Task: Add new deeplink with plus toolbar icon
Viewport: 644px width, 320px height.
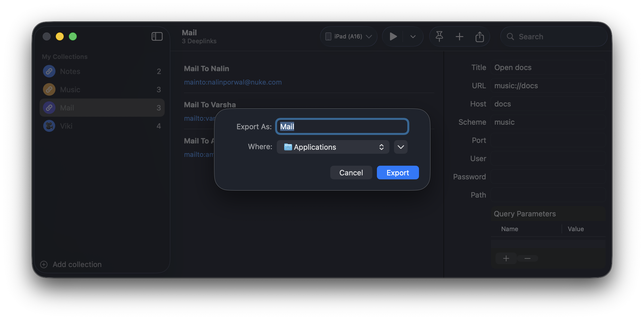Action: 459,36
